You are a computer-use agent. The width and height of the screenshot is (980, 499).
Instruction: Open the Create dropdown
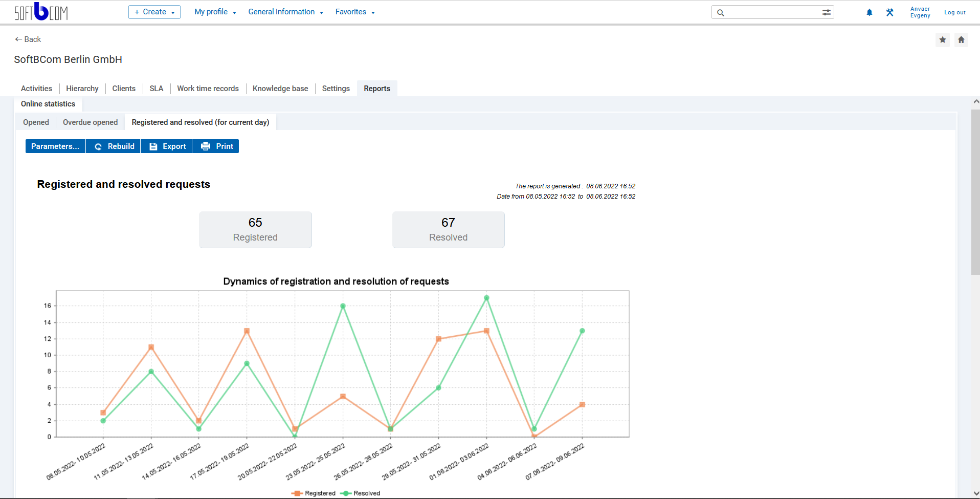pos(154,11)
